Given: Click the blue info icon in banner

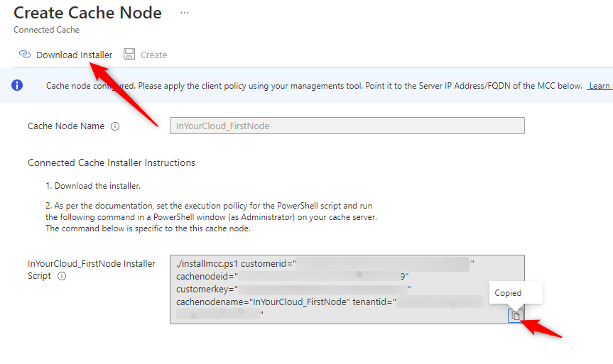Looking at the screenshot, I should pyautogui.click(x=17, y=86).
